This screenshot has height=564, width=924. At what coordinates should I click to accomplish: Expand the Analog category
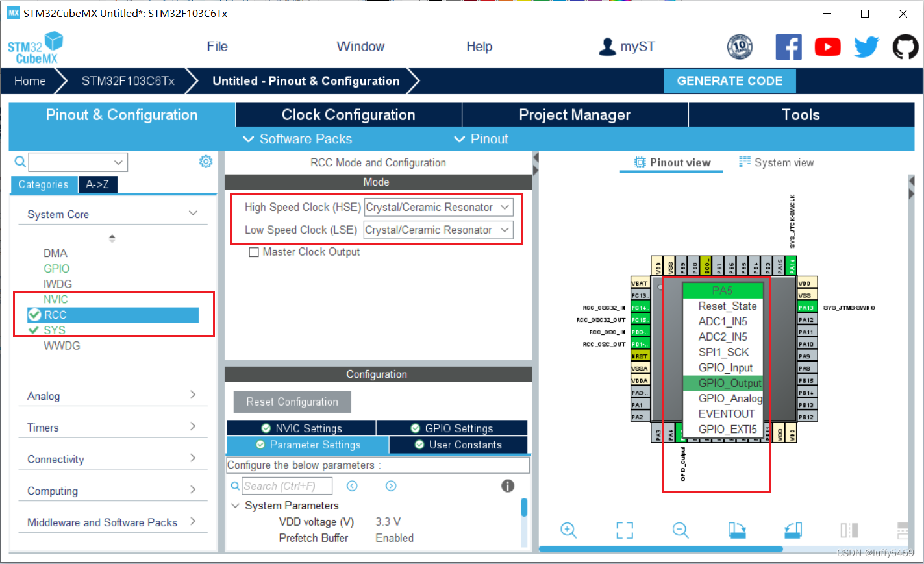[193, 395]
